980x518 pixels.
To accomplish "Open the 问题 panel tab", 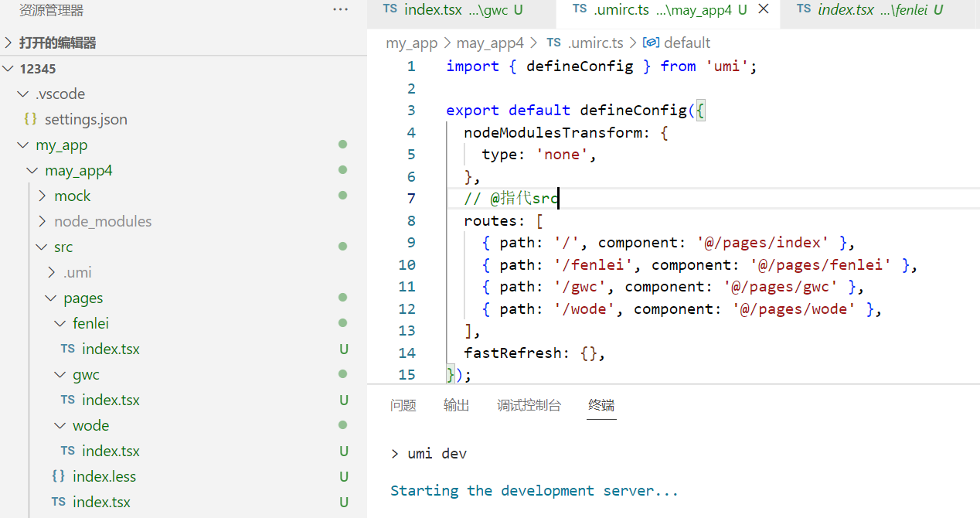I will coord(403,405).
